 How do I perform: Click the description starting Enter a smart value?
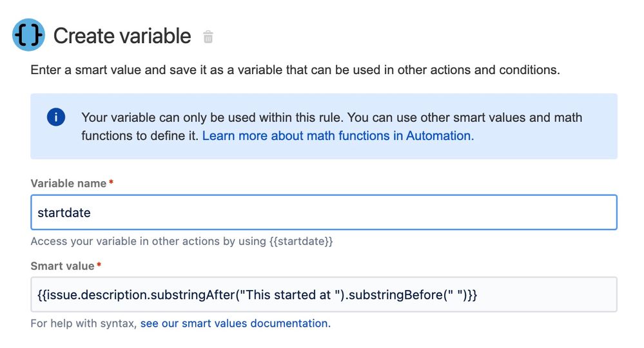295,70
